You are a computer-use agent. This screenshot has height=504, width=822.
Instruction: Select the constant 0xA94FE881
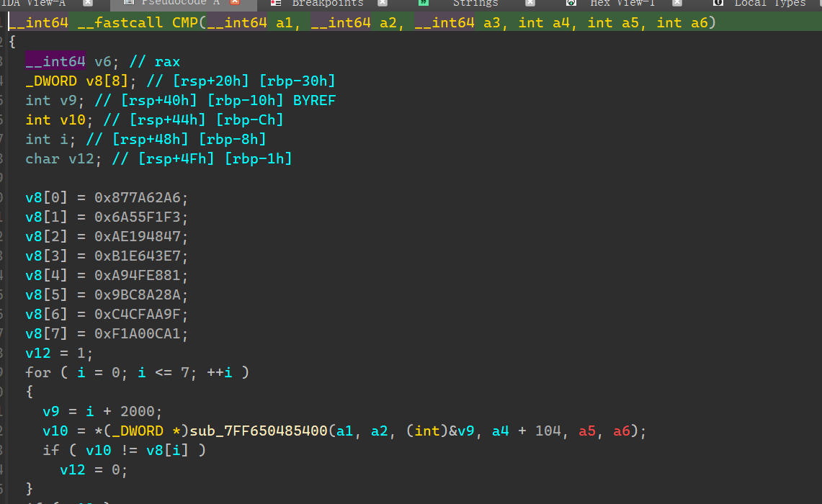tap(138, 275)
